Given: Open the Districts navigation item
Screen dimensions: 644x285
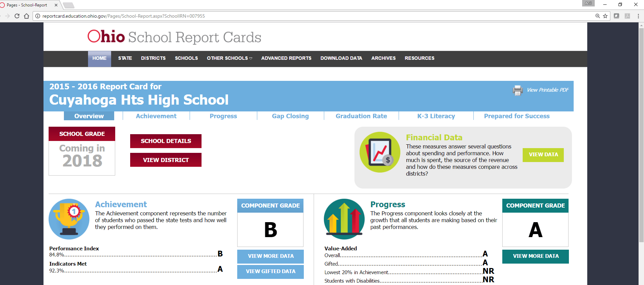Looking at the screenshot, I should [x=153, y=58].
